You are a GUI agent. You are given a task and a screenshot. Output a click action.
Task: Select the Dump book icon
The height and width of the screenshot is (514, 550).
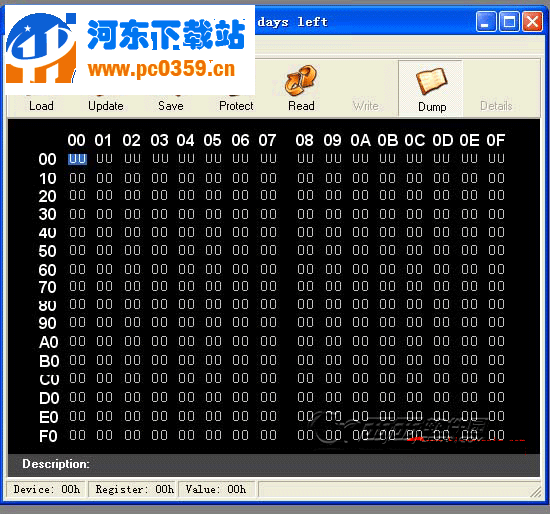coord(431,81)
